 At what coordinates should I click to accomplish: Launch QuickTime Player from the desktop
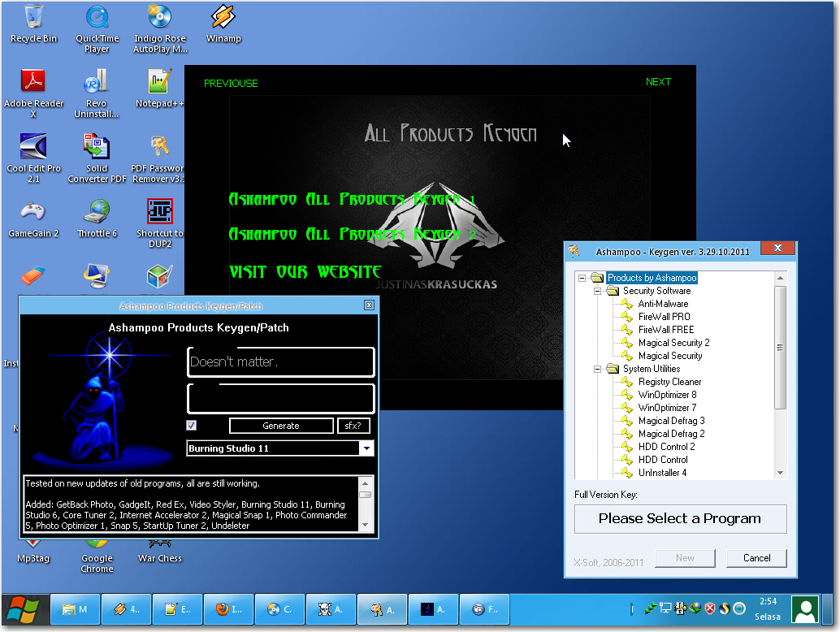[97, 29]
